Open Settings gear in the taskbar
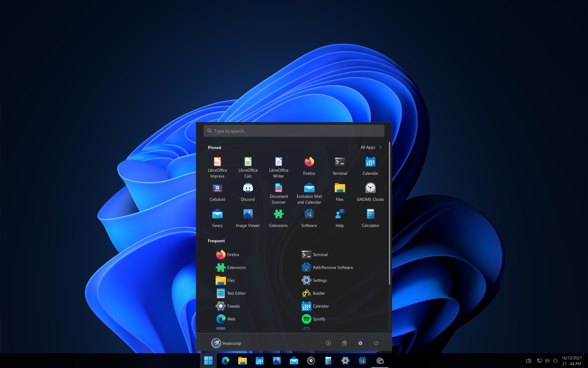The height and width of the screenshot is (368, 588). coord(345,361)
